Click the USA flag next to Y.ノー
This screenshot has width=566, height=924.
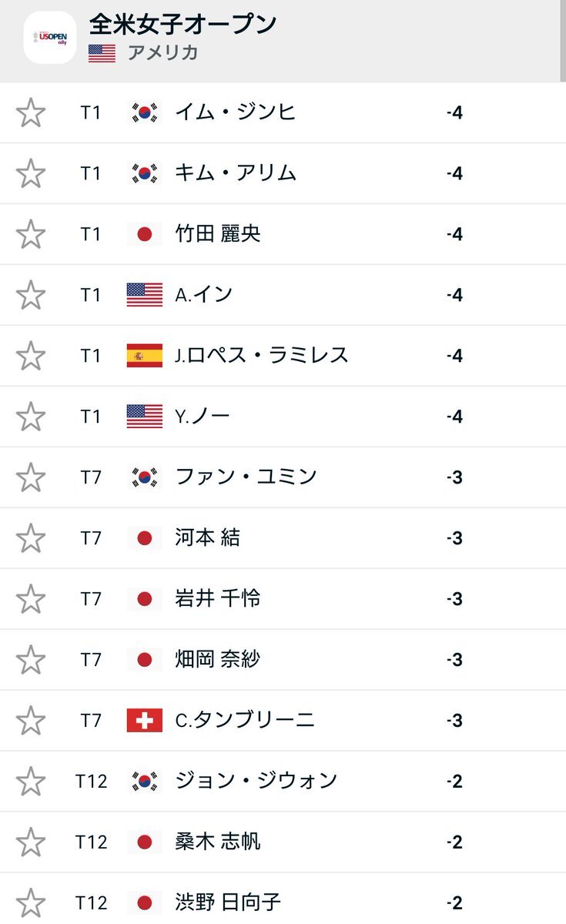[x=145, y=417]
